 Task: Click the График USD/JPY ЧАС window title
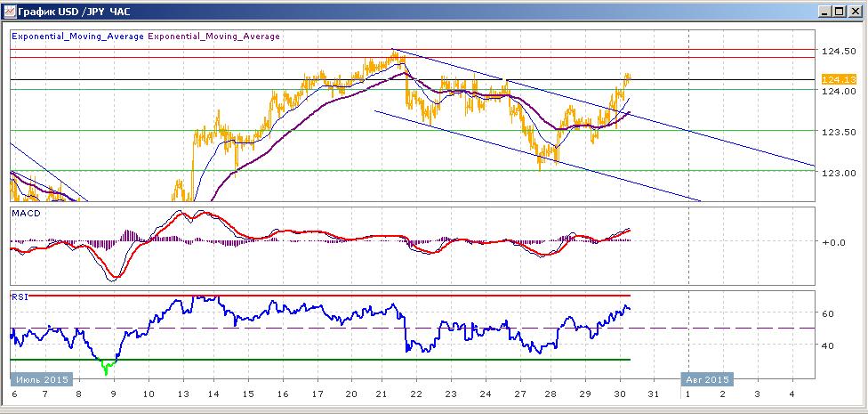click(x=74, y=12)
